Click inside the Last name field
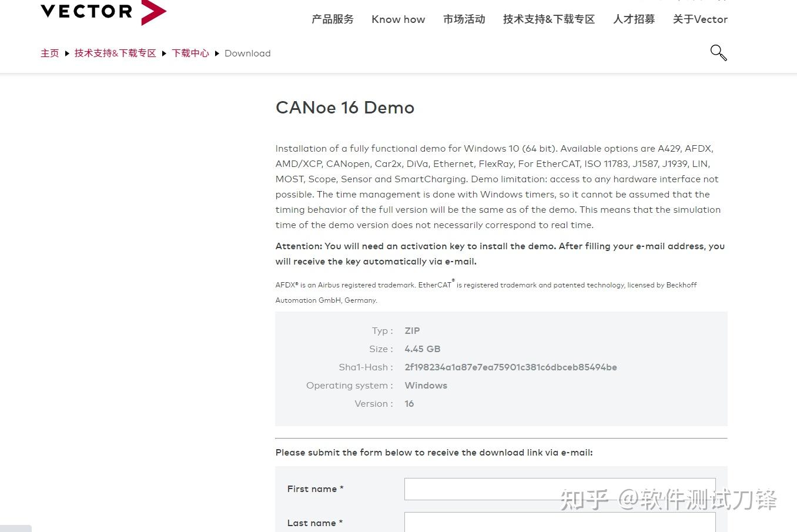 pyautogui.click(x=560, y=523)
